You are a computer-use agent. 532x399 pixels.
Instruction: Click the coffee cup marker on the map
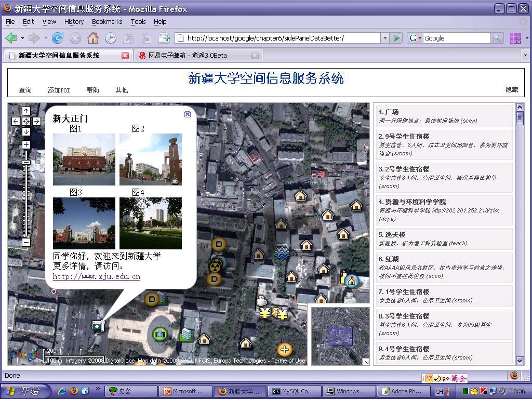tap(261, 301)
